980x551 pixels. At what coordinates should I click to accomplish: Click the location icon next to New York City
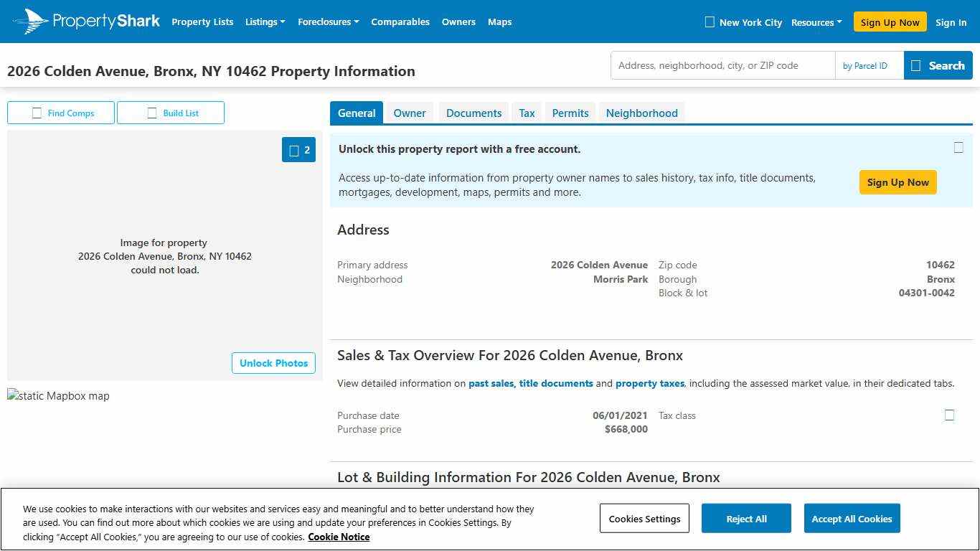709,22
